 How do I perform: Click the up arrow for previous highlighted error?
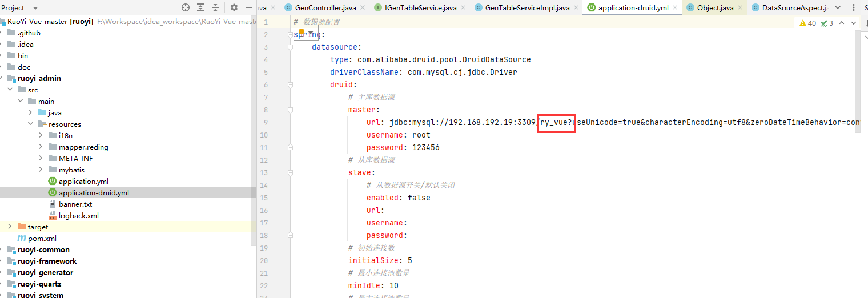(x=842, y=23)
